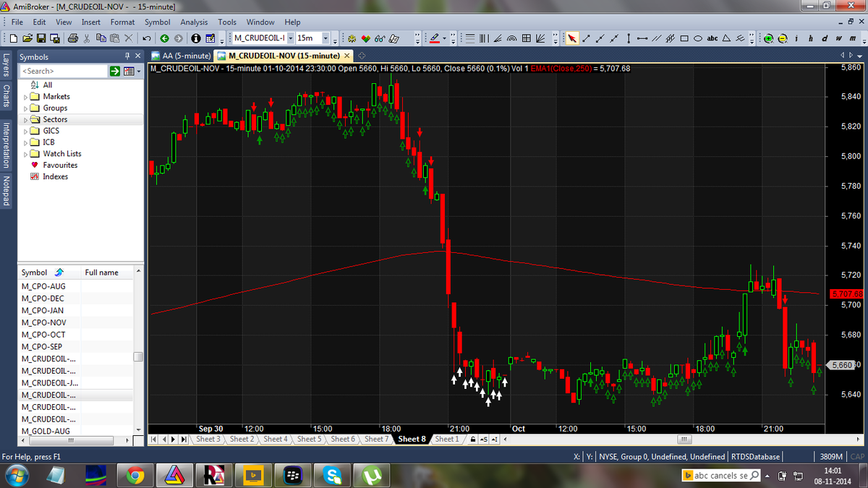Open the Layers side tab
Screen dimensions: 868x488
[6, 66]
